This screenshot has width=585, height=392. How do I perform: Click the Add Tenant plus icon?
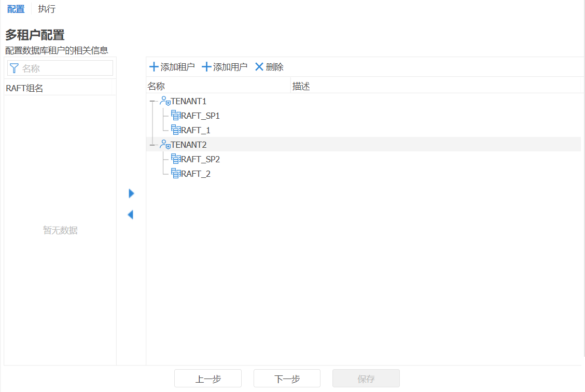154,67
